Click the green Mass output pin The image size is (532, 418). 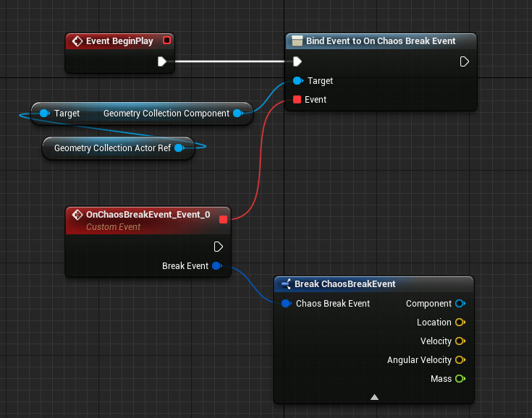(460, 379)
